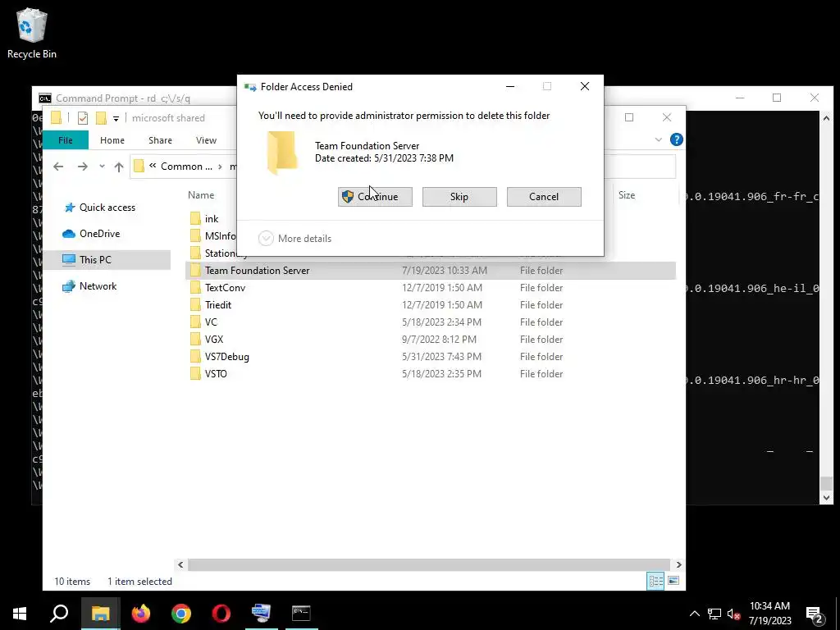The image size is (840, 630).
Task: Open File Explorer from the taskbar
Action: (100, 614)
